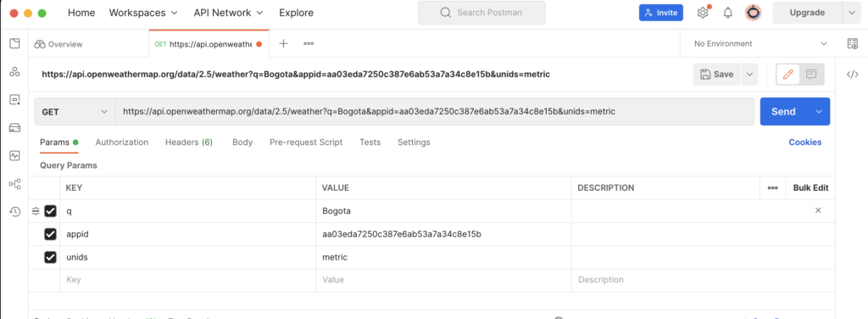
Task: Switch to edit (pencil) mode
Action: point(787,74)
